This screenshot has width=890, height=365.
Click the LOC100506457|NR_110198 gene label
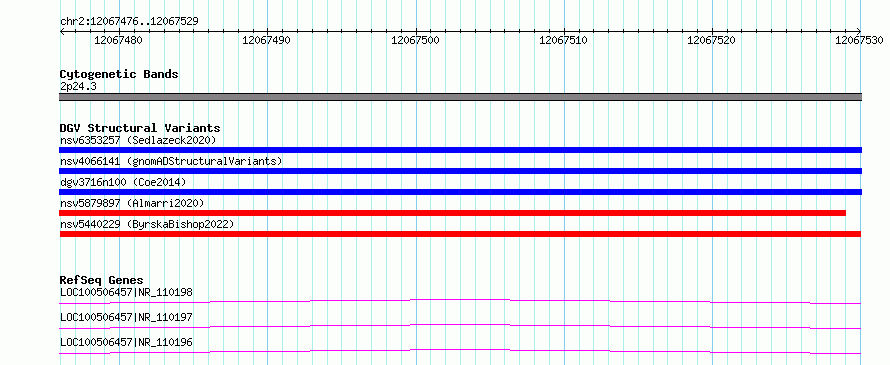click(126, 293)
